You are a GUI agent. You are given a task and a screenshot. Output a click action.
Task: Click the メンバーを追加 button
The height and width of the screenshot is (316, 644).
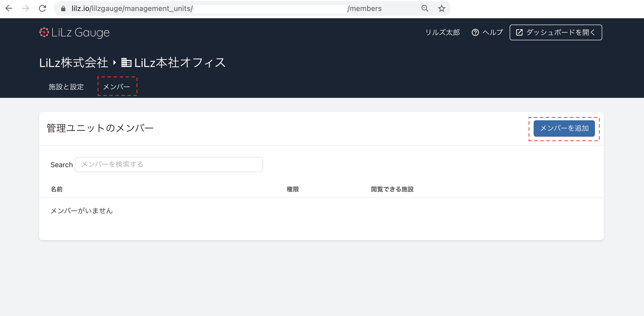coord(564,128)
